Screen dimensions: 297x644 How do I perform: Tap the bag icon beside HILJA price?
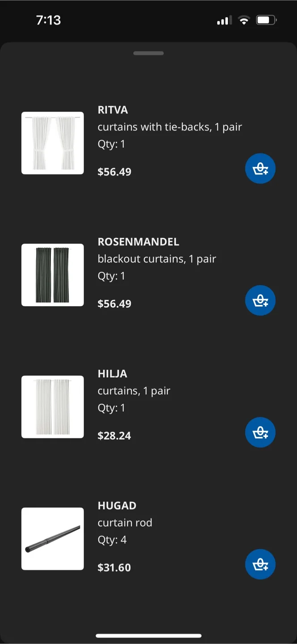pos(260,432)
